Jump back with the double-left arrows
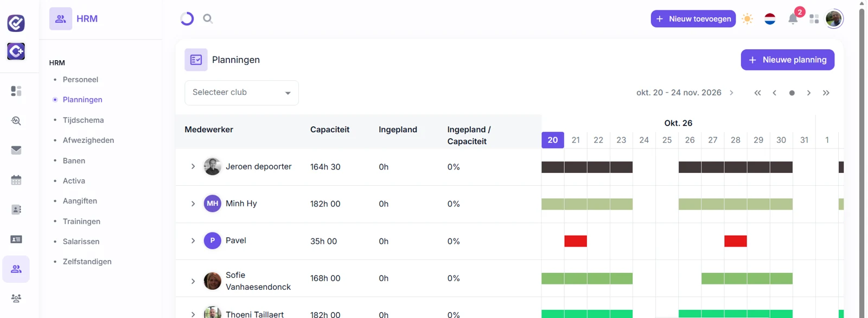This screenshot has width=868, height=318. point(757,93)
